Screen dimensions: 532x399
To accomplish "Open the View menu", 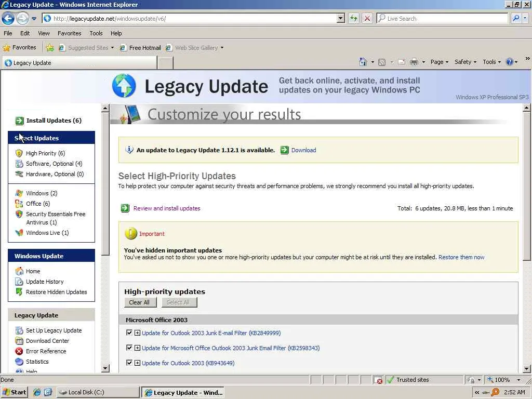I will 44,33.
